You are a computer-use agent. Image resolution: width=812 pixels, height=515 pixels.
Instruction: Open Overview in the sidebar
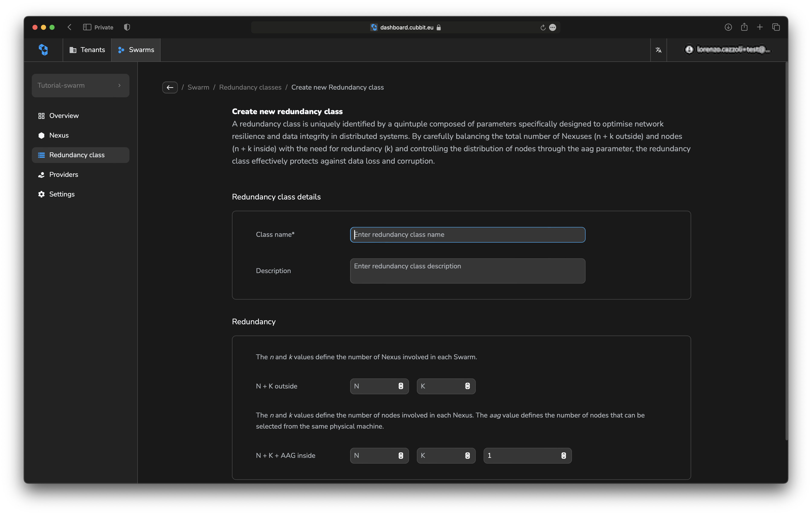pyautogui.click(x=80, y=116)
